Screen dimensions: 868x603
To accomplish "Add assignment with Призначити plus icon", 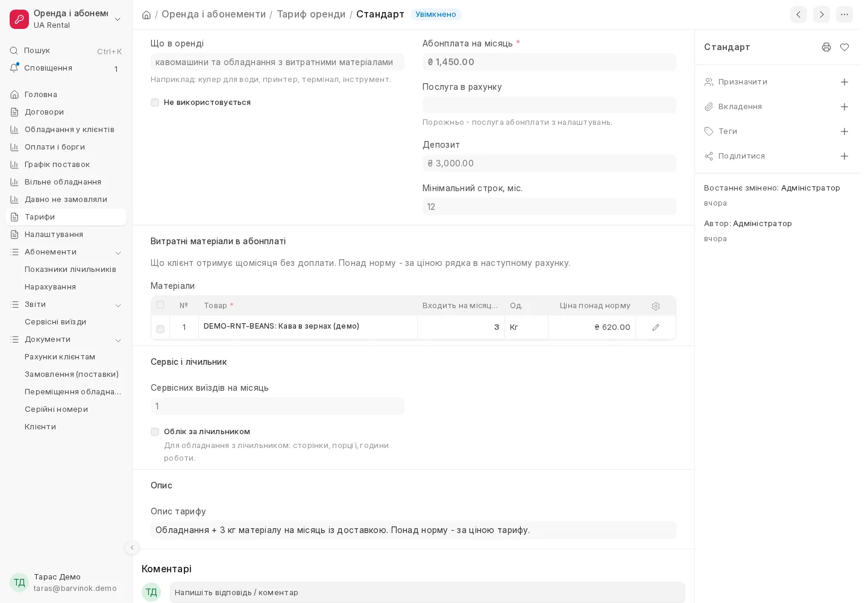I will pyautogui.click(x=844, y=82).
